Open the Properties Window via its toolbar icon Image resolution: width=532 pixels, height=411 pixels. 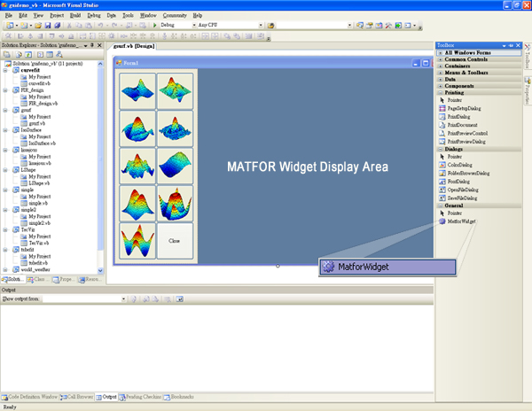(370, 26)
